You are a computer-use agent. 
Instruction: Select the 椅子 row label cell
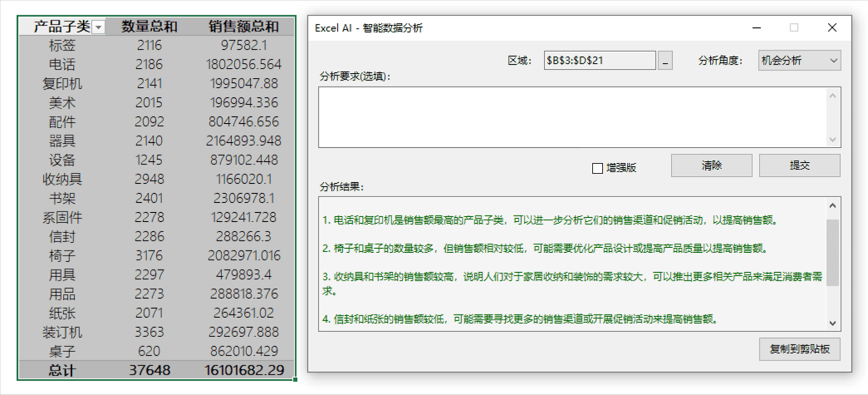click(x=62, y=255)
